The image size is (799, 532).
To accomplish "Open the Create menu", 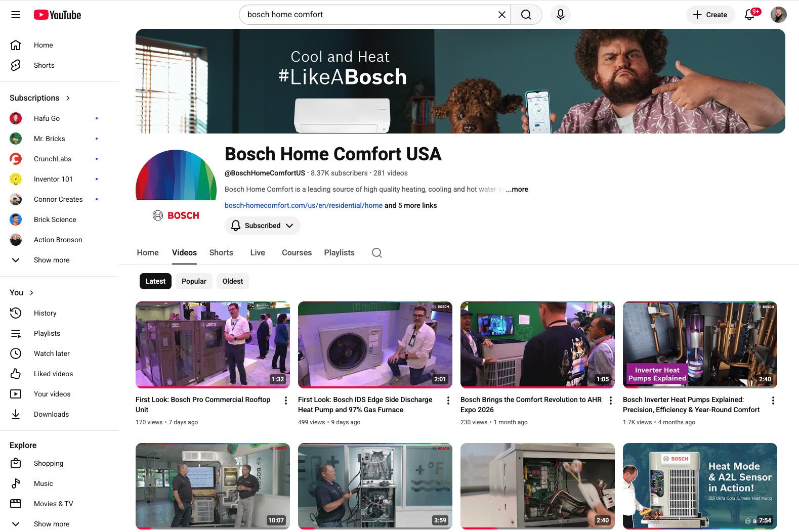I will click(710, 15).
